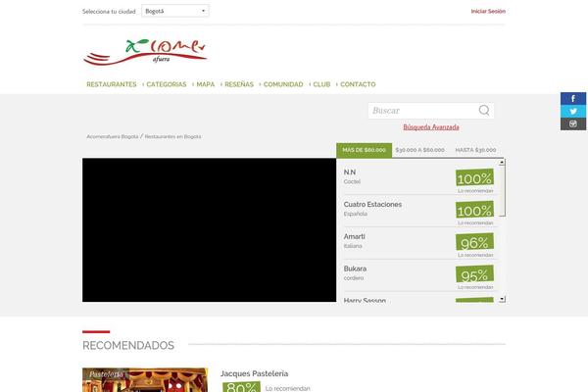Share the page via Facebook icon
This screenshot has height=392, width=588.
click(x=573, y=98)
